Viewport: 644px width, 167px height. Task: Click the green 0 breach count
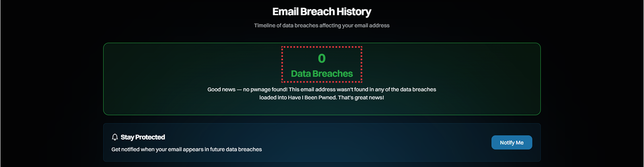click(322, 59)
